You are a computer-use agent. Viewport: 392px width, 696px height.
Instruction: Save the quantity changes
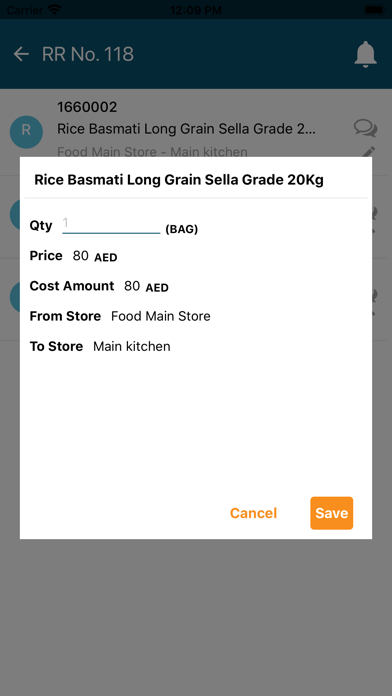click(332, 513)
